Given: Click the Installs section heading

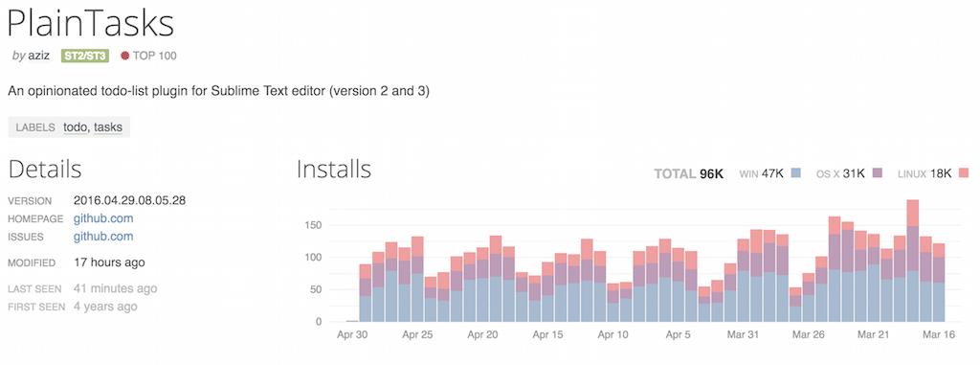Looking at the screenshot, I should (x=334, y=170).
